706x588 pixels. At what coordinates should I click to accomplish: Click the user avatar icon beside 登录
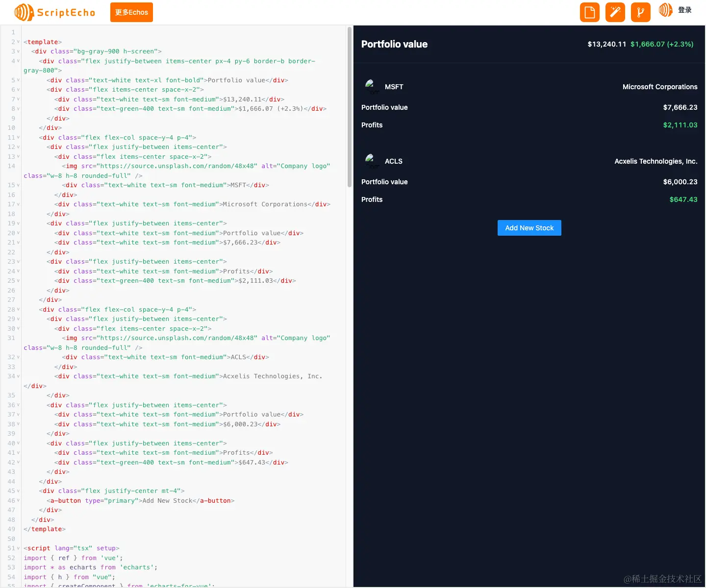pyautogui.click(x=665, y=10)
